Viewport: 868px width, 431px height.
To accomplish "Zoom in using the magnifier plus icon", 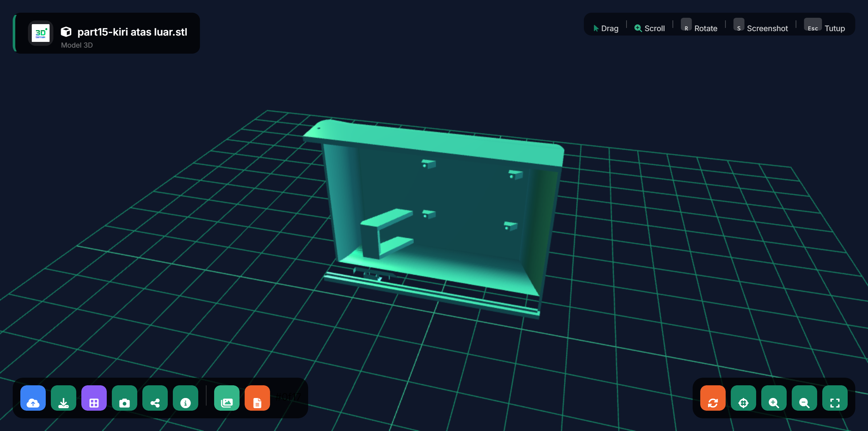I will tap(774, 398).
